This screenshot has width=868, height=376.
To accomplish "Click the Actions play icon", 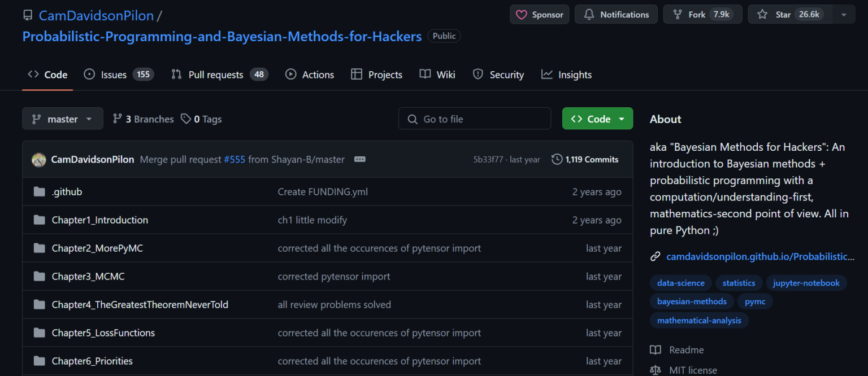I will [x=290, y=74].
